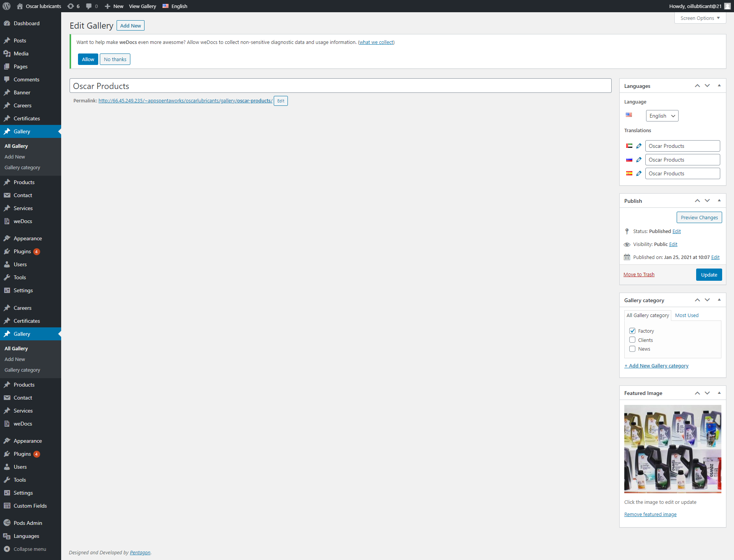This screenshot has width=734, height=560.
Task: Open View Gallery in admin bar
Action: [143, 6]
